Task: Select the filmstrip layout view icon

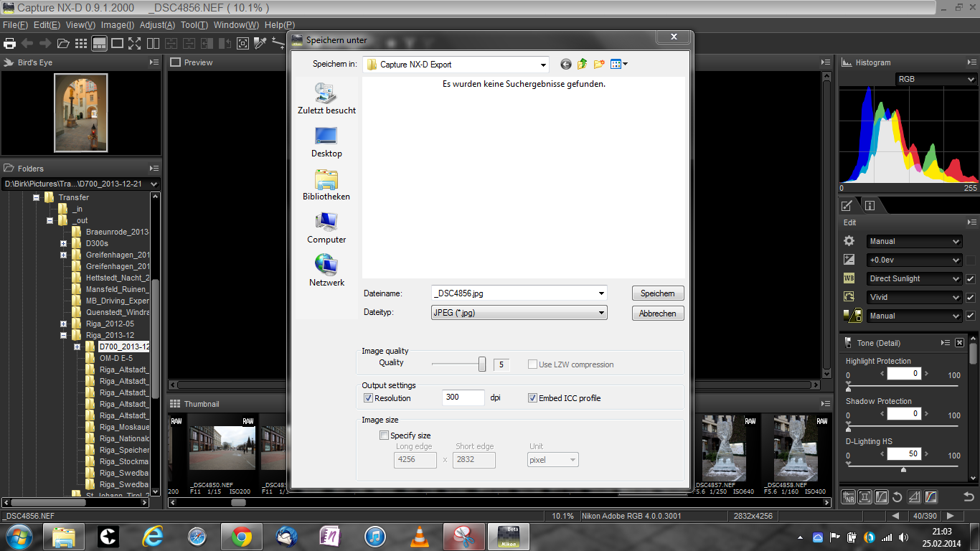Action: tap(99, 43)
